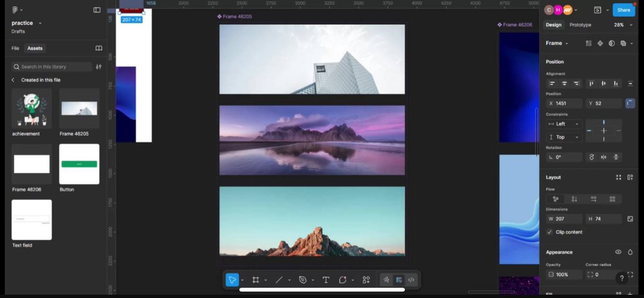Image resolution: width=644 pixels, height=298 pixels.
Task: Align selection left
Action: 552,83
